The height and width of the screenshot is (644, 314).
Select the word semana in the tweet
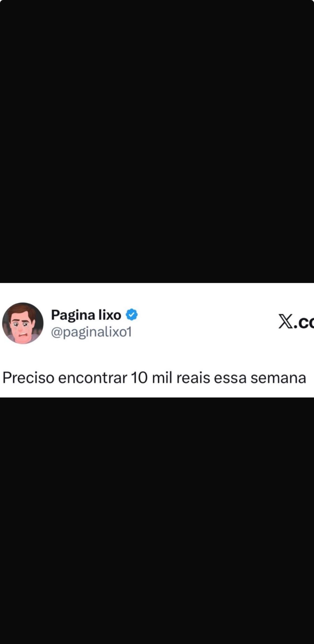(278, 378)
